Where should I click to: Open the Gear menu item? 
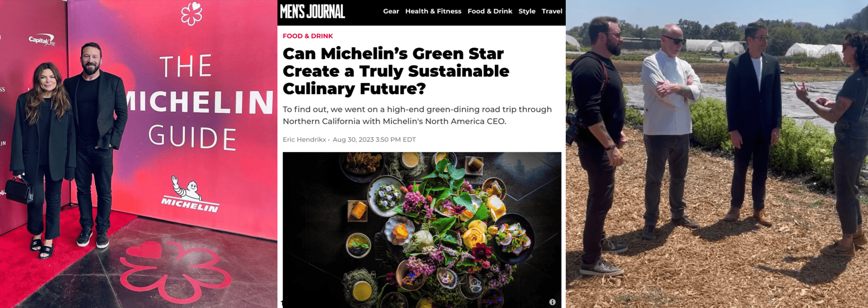point(391,11)
